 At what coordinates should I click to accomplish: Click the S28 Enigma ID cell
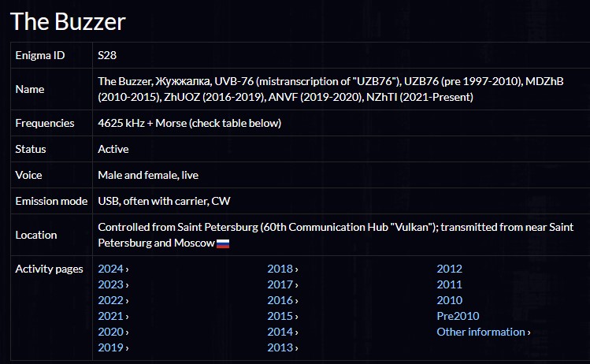(x=107, y=56)
